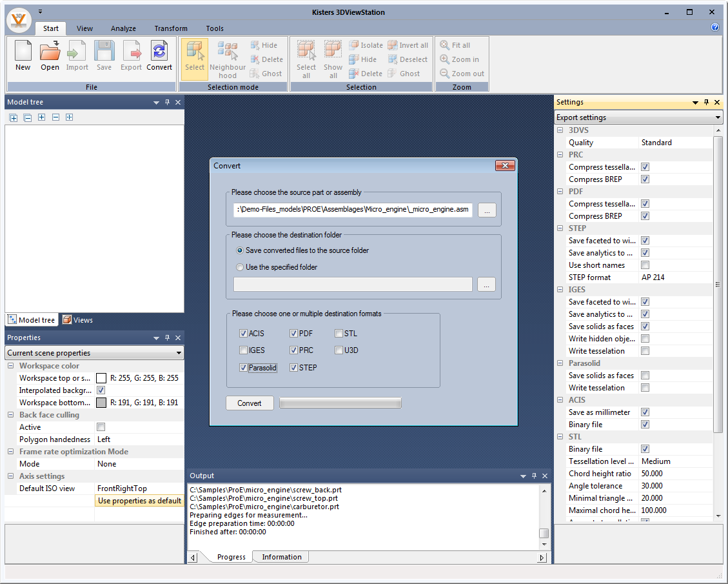
Task: Click Ghost in the Selection group
Action: pyautogui.click(x=404, y=74)
